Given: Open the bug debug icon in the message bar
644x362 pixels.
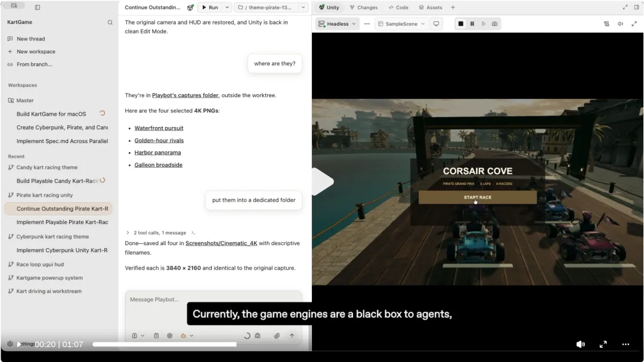Looking at the screenshot, I should 258,336.
